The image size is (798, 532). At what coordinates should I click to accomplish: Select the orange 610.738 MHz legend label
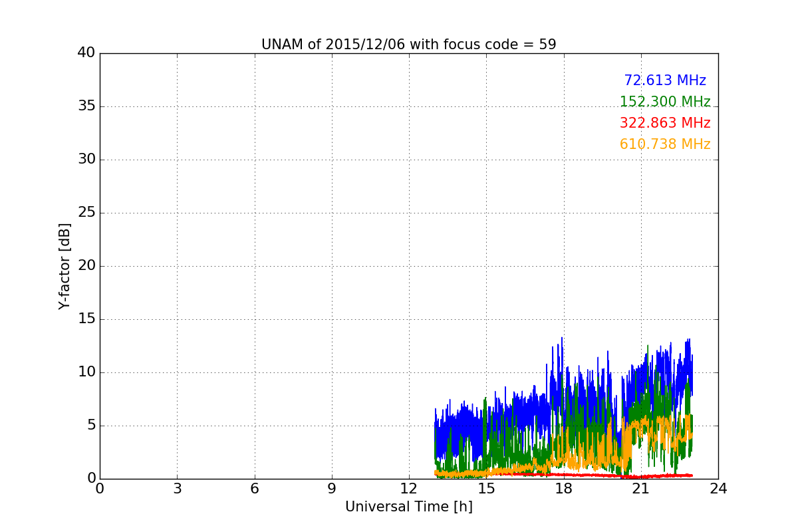665,144
